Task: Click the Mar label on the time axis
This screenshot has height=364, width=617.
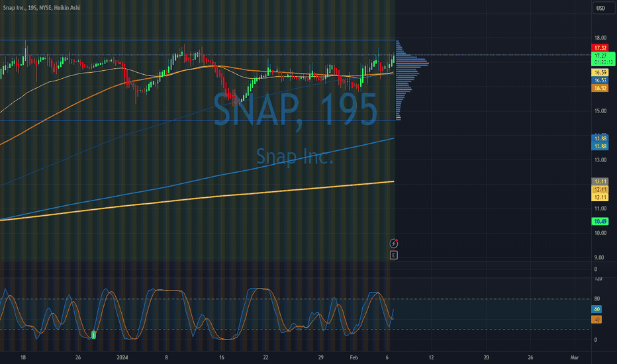Action: [x=575, y=357]
